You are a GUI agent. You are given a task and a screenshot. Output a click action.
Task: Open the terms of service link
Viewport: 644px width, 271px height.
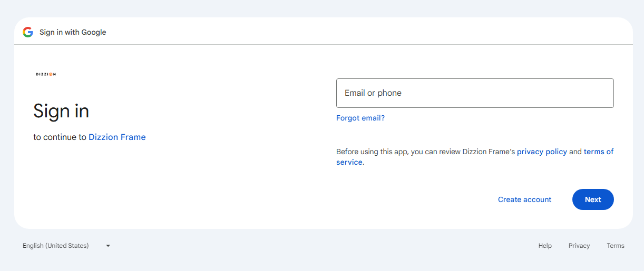point(598,152)
